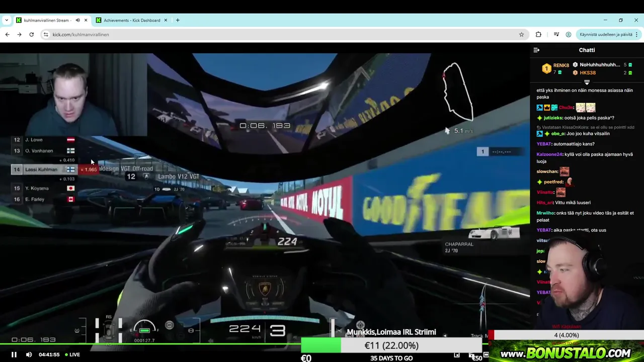This screenshot has width=644, height=362.
Task: Click chat username Mrwilho
Action: (x=545, y=213)
